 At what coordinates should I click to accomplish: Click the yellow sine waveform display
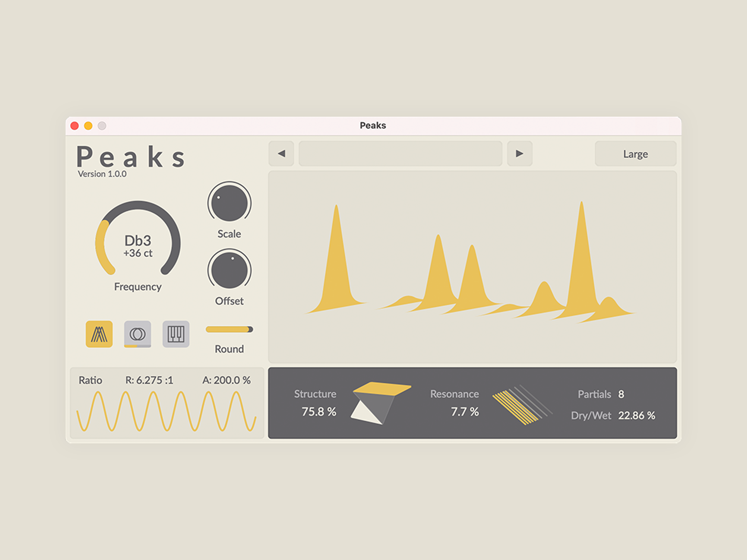tap(166, 411)
